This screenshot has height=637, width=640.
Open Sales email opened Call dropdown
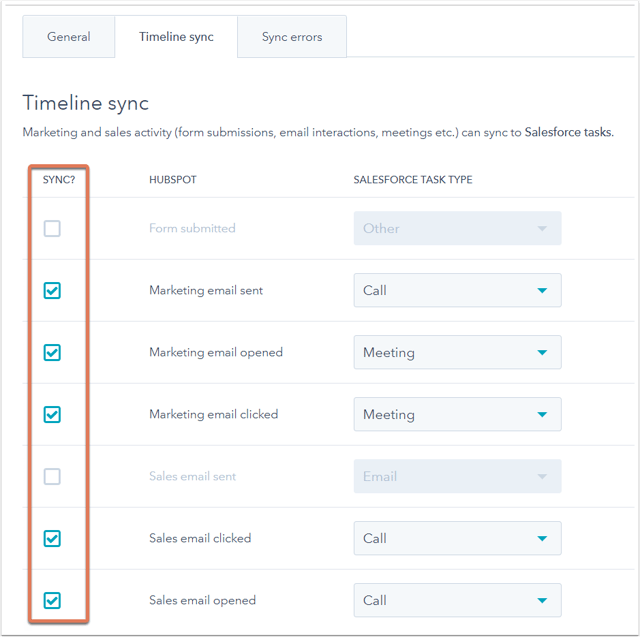coord(458,601)
